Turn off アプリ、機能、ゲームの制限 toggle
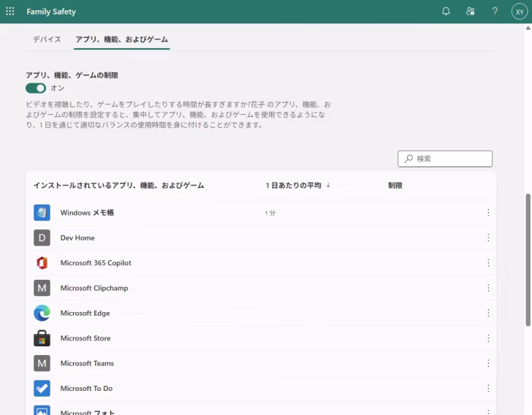The width and height of the screenshot is (532, 415). click(x=36, y=88)
